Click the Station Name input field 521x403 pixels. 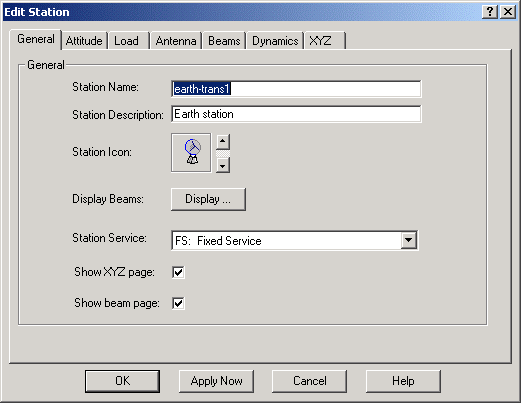[296, 89]
